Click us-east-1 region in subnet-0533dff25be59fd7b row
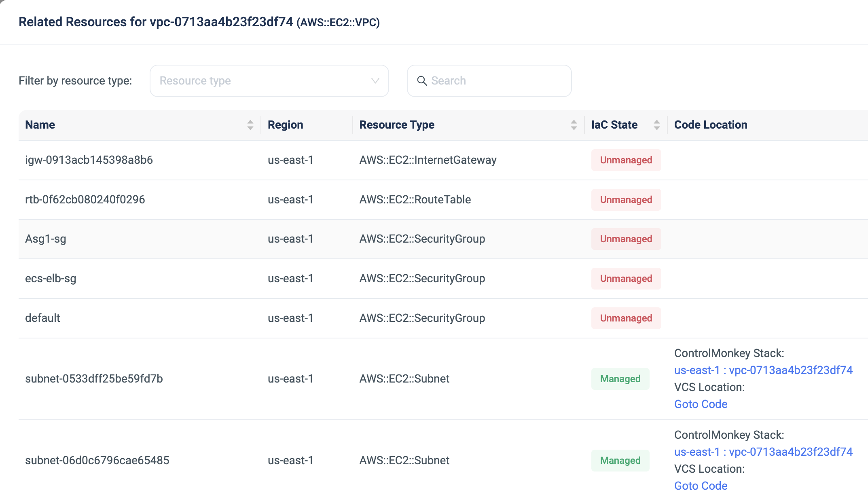The image size is (868, 499). [x=290, y=379]
